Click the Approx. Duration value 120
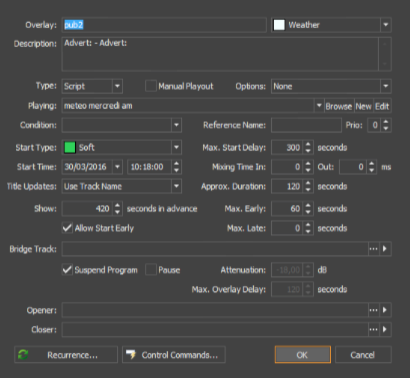410x378 pixels. 287,186
